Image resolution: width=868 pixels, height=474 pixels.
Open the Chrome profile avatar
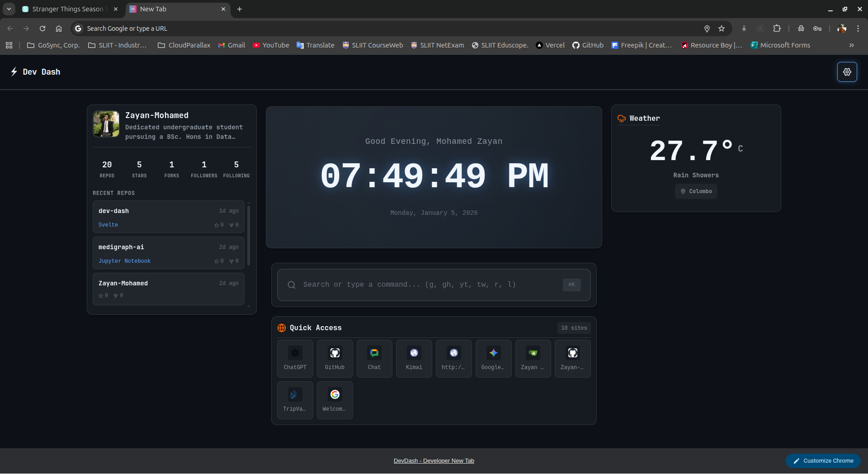(x=842, y=28)
